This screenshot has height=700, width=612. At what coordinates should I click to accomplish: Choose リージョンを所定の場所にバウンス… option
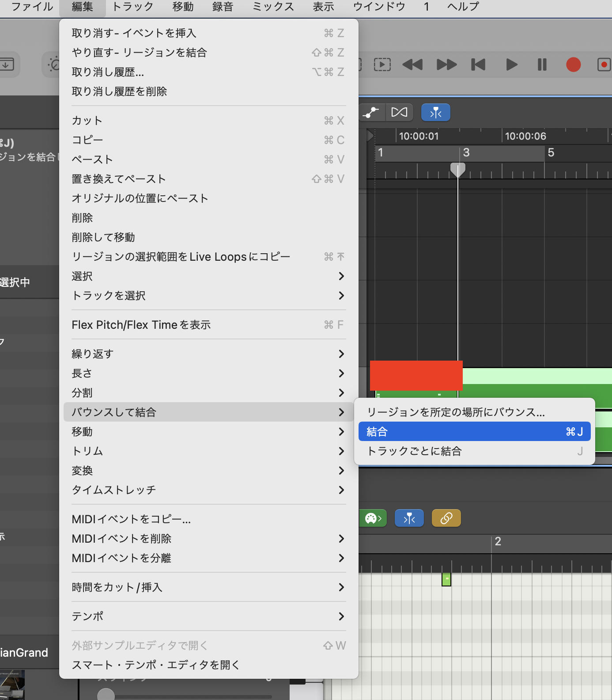pyautogui.click(x=456, y=412)
